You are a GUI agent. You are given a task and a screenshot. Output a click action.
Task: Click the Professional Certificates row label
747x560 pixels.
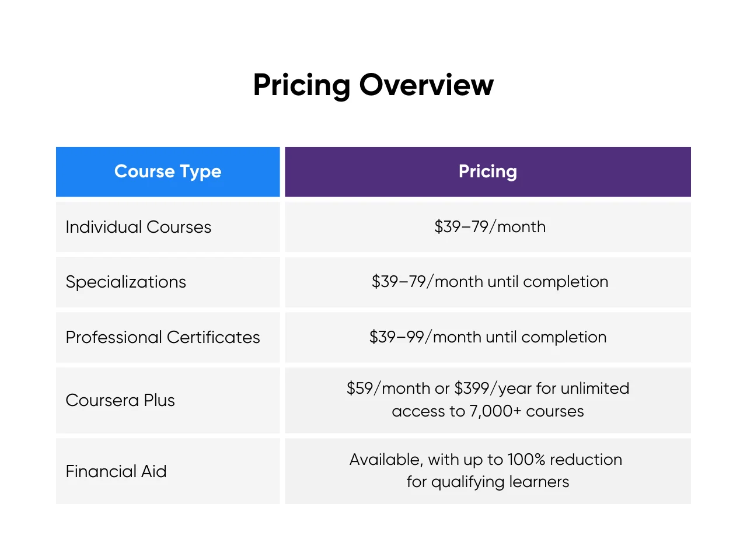(163, 337)
